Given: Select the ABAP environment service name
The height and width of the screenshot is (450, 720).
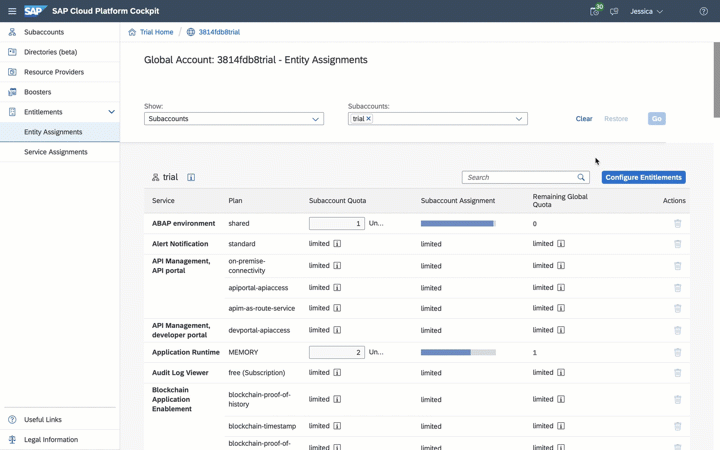Looking at the screenshot, I should (x=183, y=224).
